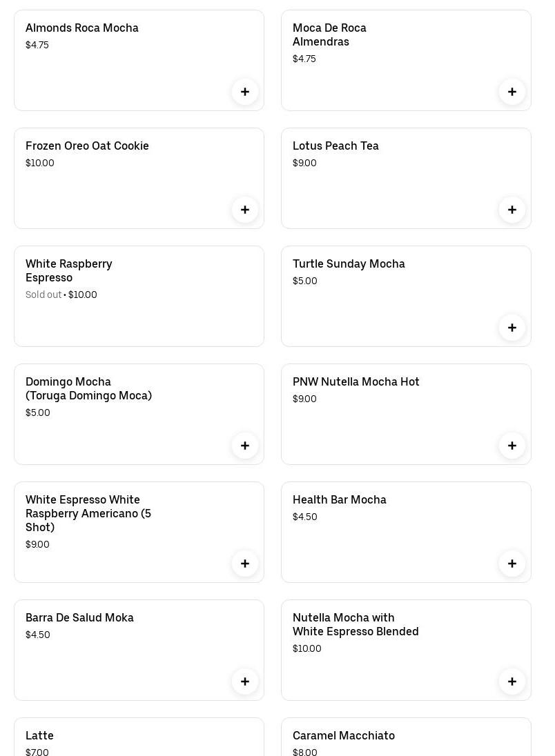Viewport: 555px width, 756px height.
Task: Open PNW Nutella Mocha Hot details
Action: click(x=356, y=382)
